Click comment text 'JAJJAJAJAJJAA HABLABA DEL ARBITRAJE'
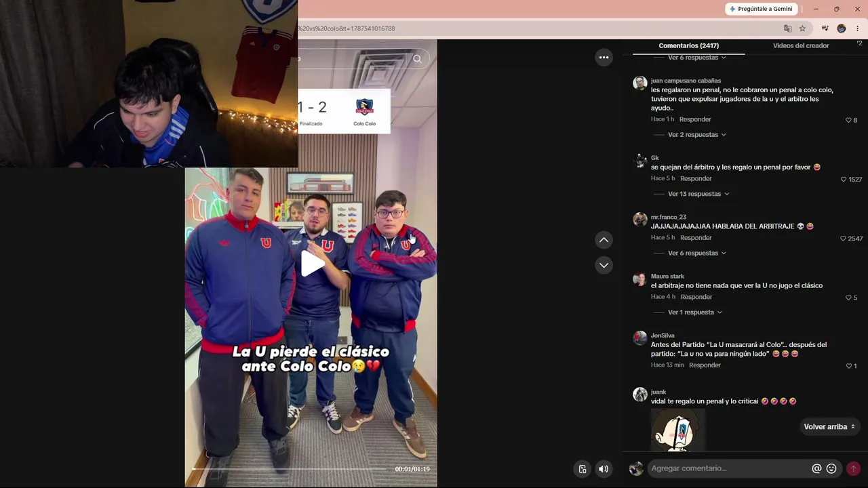The image size is (868, 488). pyautogui.click(x=722, y=226)
